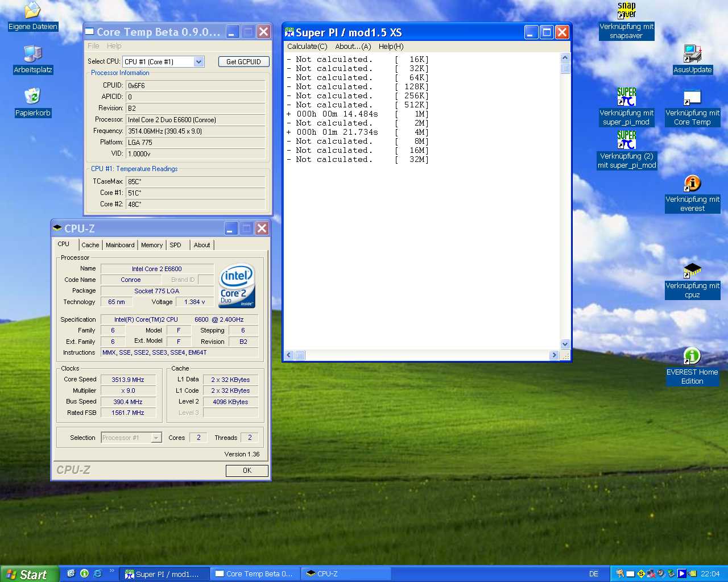This screenshot has width=728, height=582.
Task: Open the Start menu
Action: (x=29, y=574)
